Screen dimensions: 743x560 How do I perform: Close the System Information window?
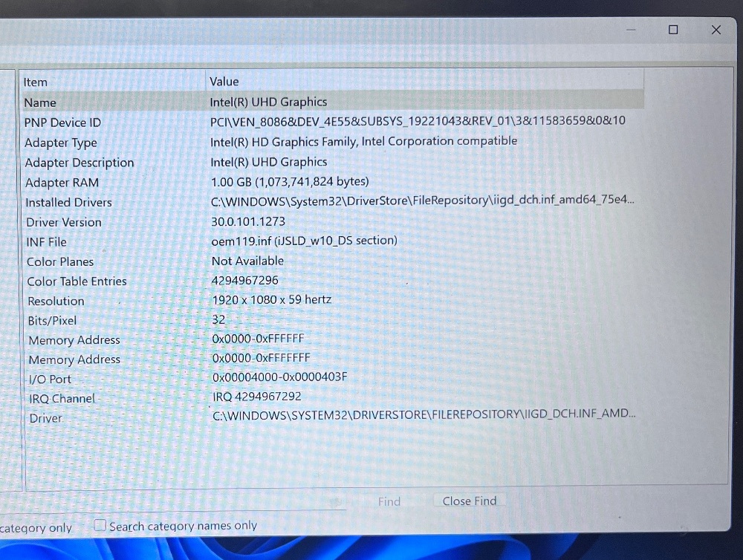click(716, 30)
